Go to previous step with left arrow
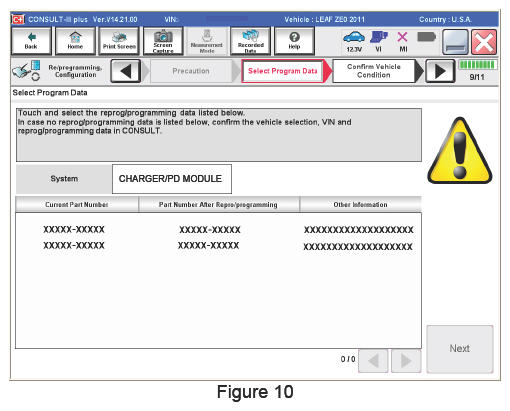Viewport: 510px width, 411px height. [x=125, y=71]
